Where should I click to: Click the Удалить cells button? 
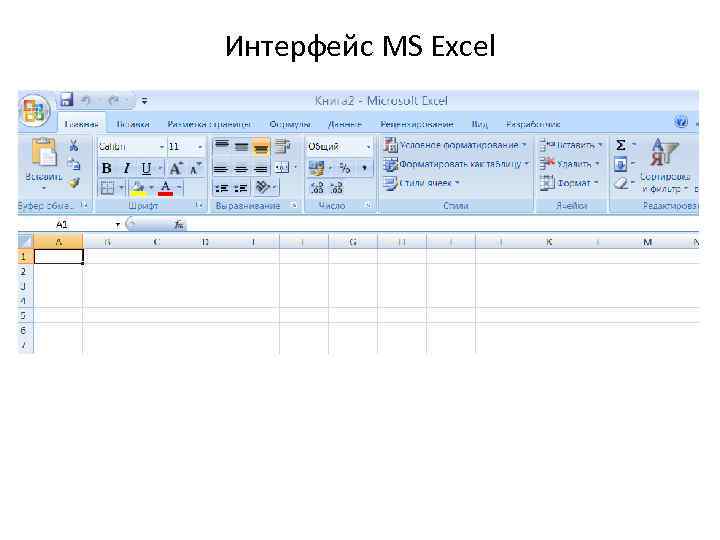570,164
